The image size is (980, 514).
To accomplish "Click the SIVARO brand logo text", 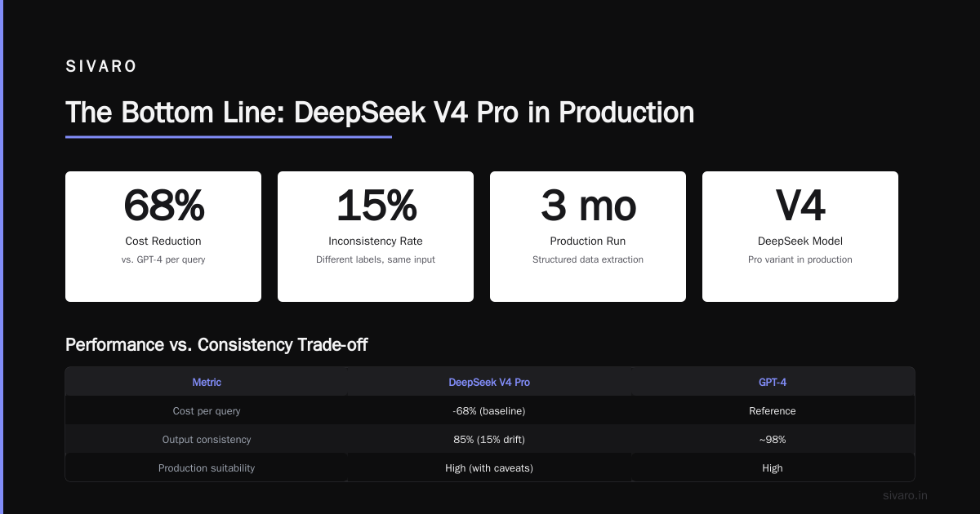I will tap(101, 67).
